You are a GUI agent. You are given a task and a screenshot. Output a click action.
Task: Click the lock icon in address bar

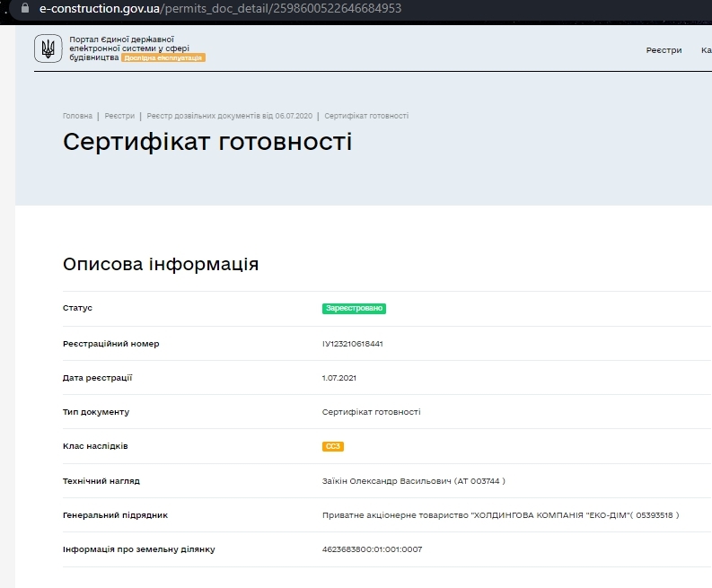point(25,8)
